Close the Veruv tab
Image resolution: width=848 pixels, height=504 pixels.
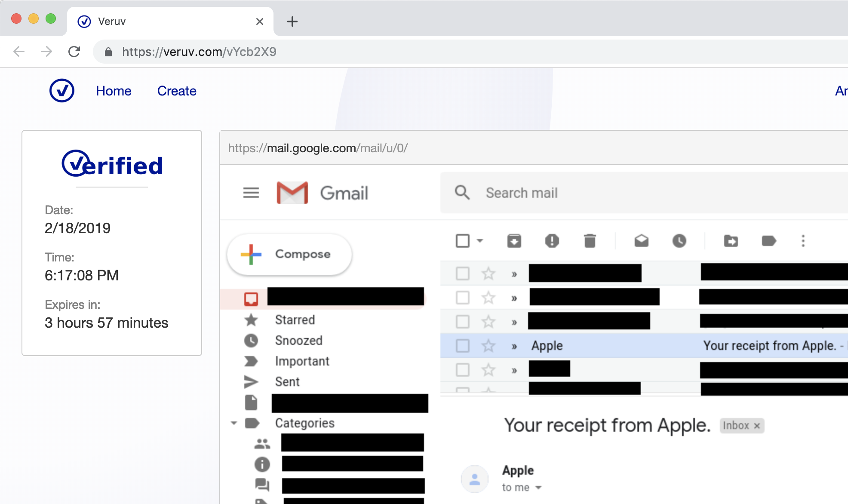click(259, 22)
